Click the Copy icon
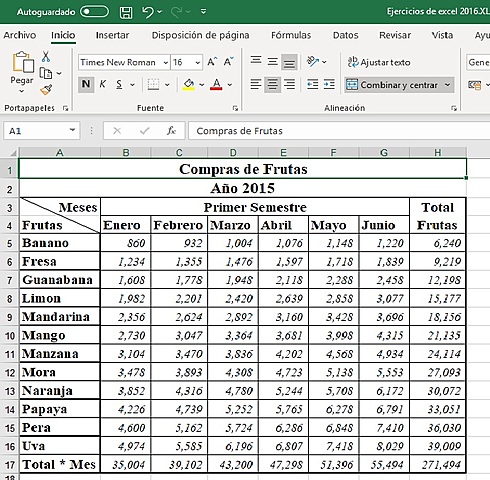 pos(46,73)
